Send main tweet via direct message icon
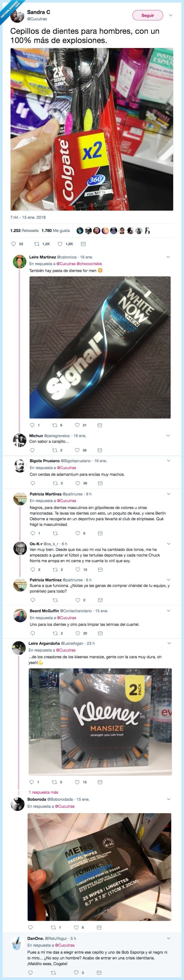The image size is (184, 980). (x=83, y=244)
